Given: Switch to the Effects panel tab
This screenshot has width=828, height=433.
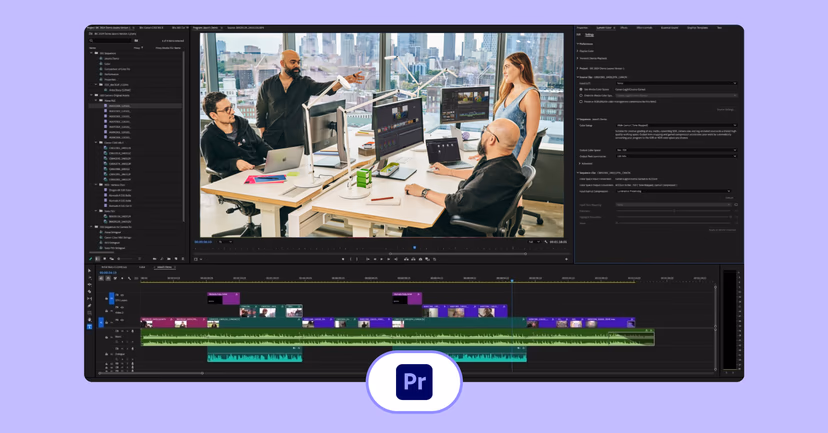Looking at the screenshot, I should click(624, 27).
